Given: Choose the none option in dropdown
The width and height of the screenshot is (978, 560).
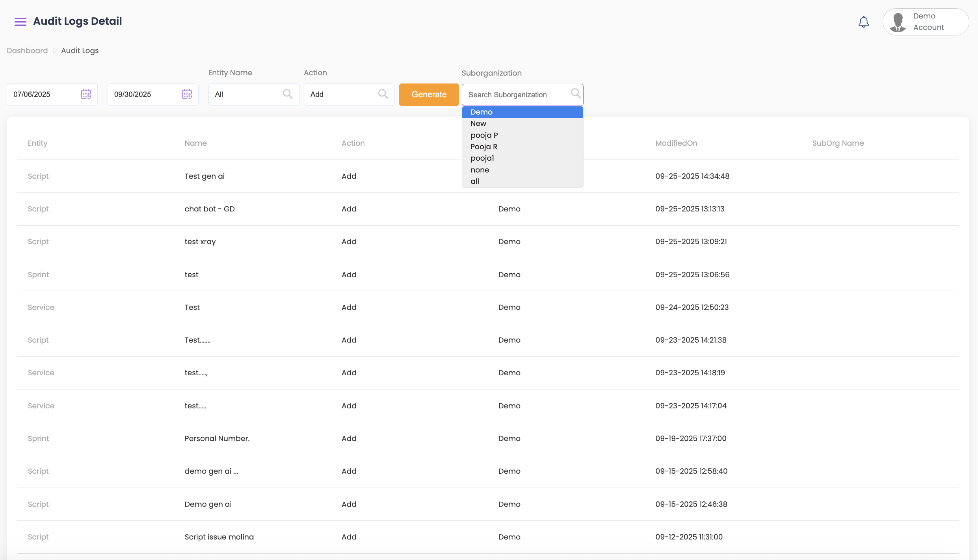Looking at the screenshot, I should (480, 170).
